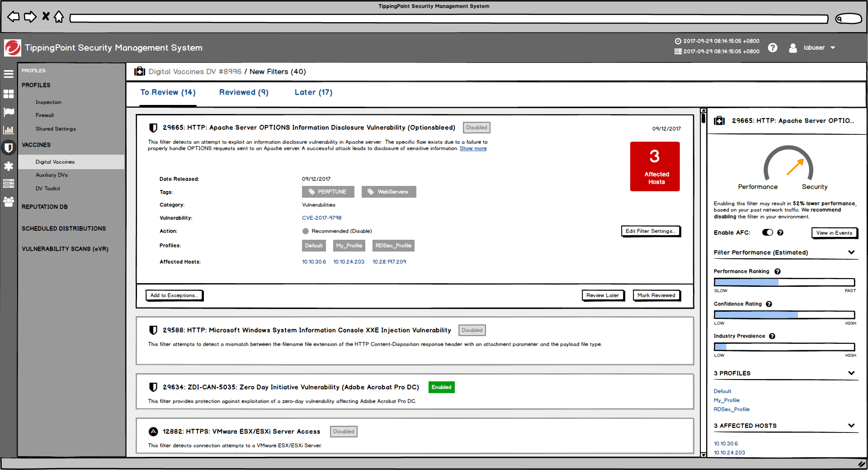Click the search magnifier in browser bar
The height and width of the screenshot is (470, 868).
point(840,19)
